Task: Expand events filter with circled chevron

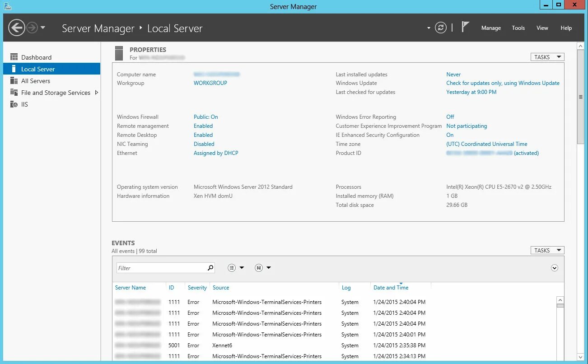Action: coord(555,268)
